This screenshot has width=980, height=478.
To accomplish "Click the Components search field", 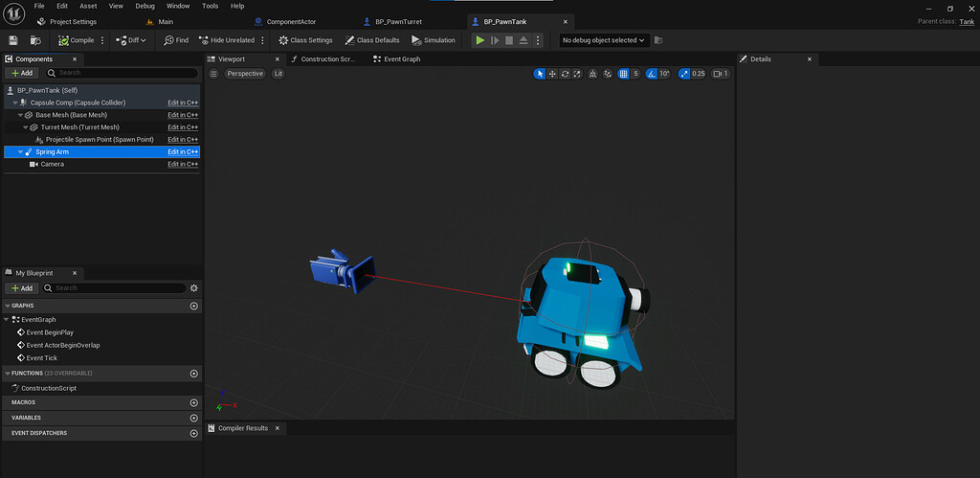I will [x=120, y=73].
